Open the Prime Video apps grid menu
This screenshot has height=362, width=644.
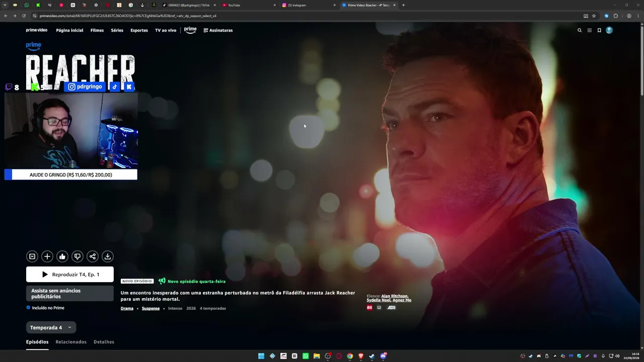coord(590,30)
